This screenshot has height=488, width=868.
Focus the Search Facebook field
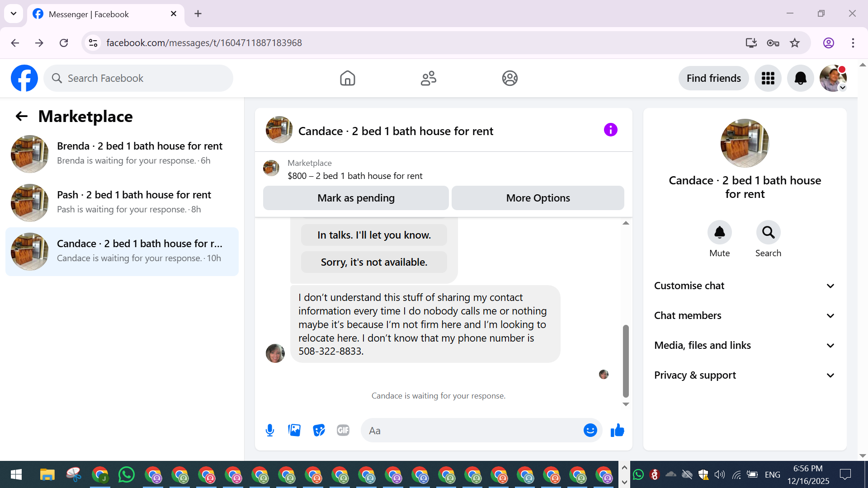tap(138, 78)
